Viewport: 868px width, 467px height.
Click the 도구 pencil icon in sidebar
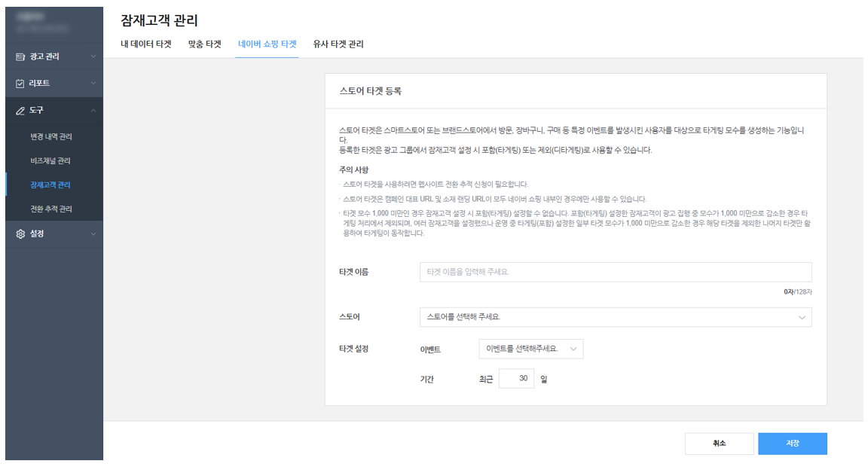click(20, 110)
